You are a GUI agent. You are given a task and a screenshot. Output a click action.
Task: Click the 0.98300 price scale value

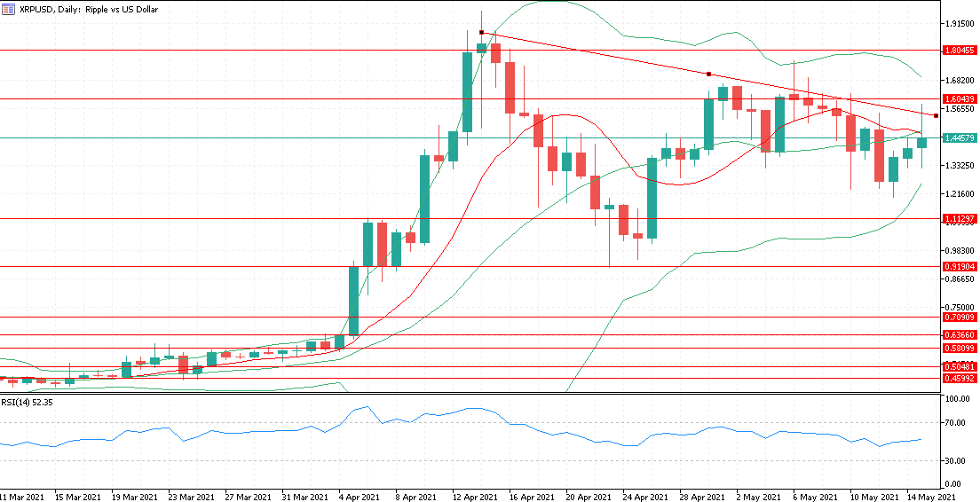click(x=961, y=250)
